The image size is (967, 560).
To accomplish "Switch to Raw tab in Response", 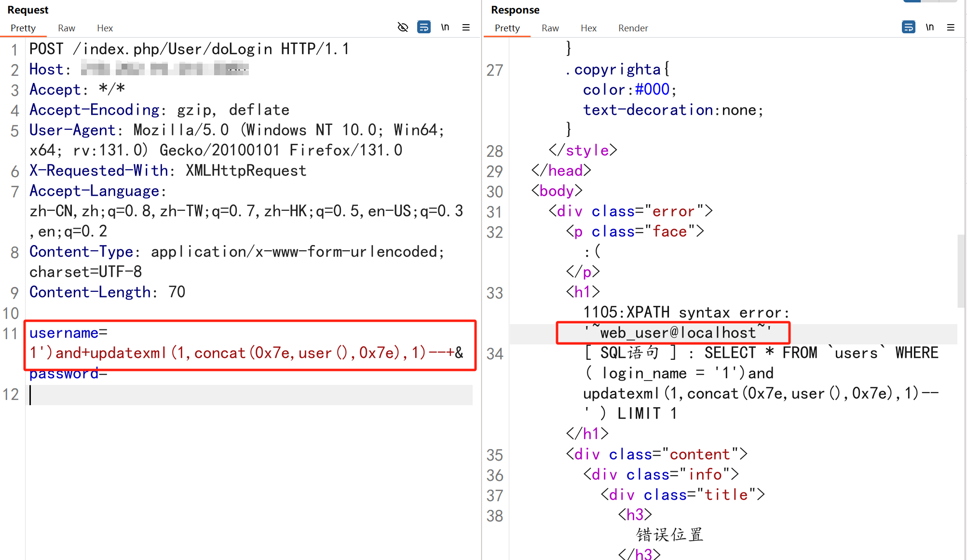I will 550,28.
